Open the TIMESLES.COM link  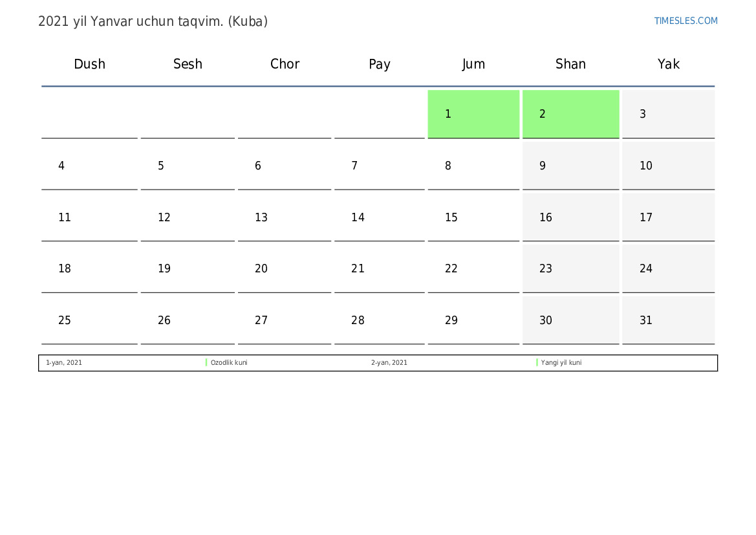click(686, 21)
